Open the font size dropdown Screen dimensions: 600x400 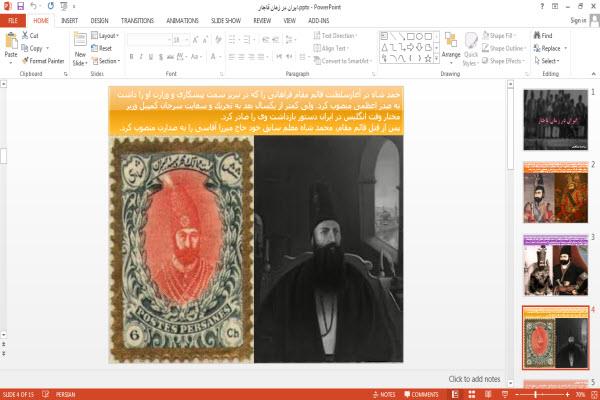coord(187,40)
